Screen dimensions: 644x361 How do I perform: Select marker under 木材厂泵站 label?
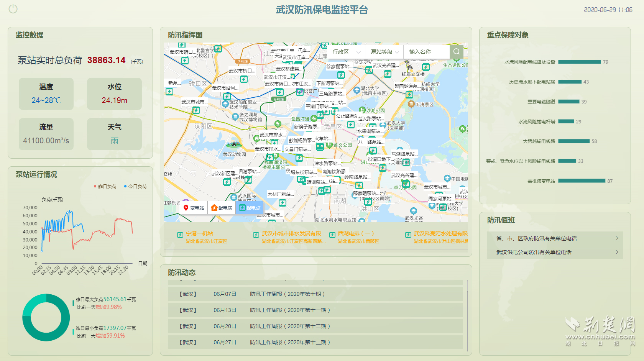point(283,202)
